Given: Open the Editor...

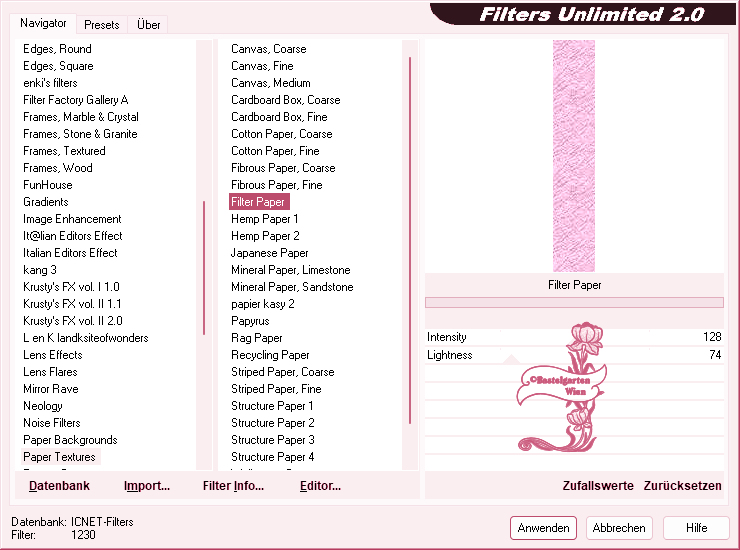Looking at the screenshot, I should (320, 486).
